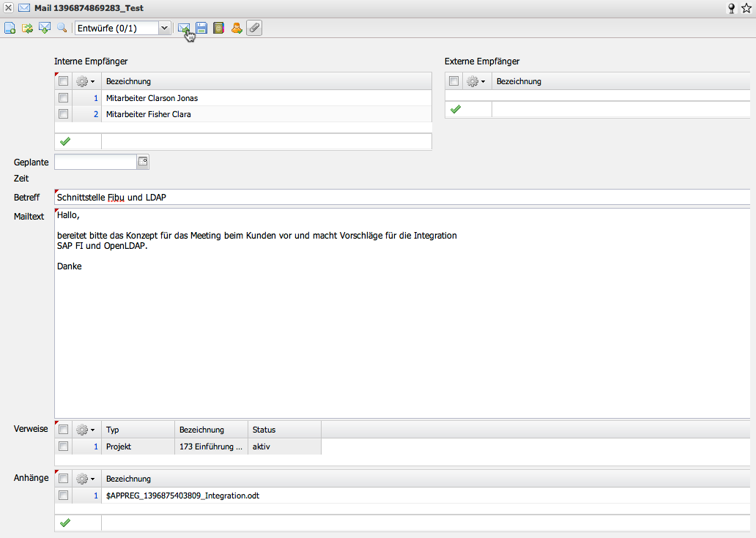The image size is (756, 538).
Task: Confirm with green checkmark under Externe Empfänger
Action: point(456,109)
